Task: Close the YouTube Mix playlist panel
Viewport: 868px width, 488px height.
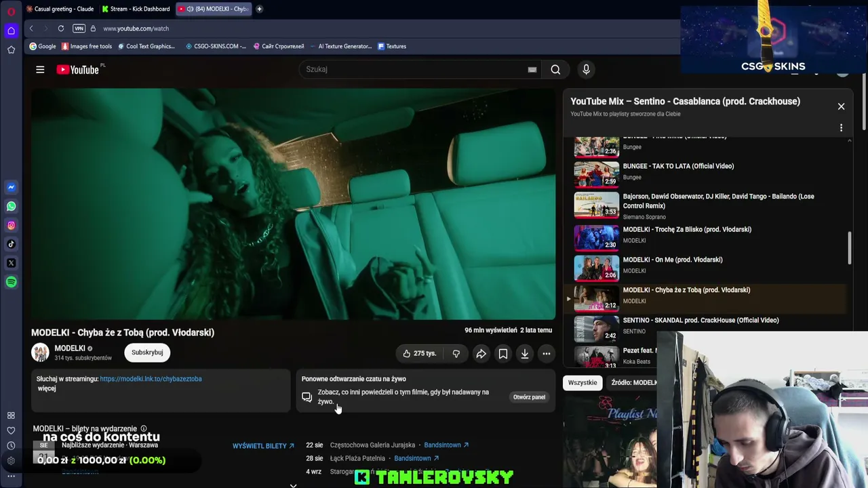Action: (x=841, y=106)
